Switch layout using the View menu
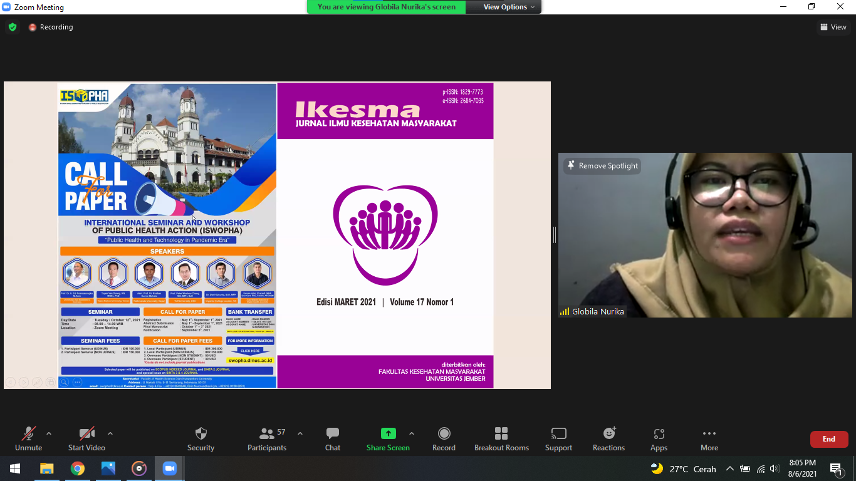Viewport: 856px width, 481px height. tap(833, 27)
